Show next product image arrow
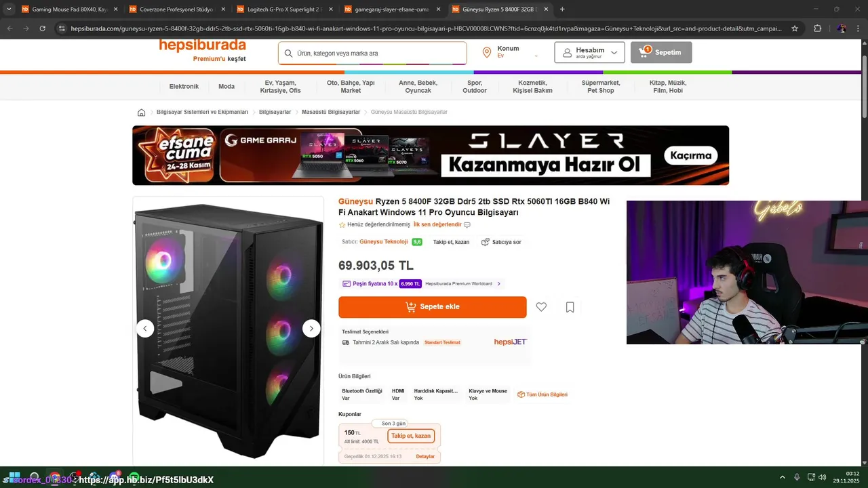The image size is (868, 488). pyautogui.click(x=311, y=329)
